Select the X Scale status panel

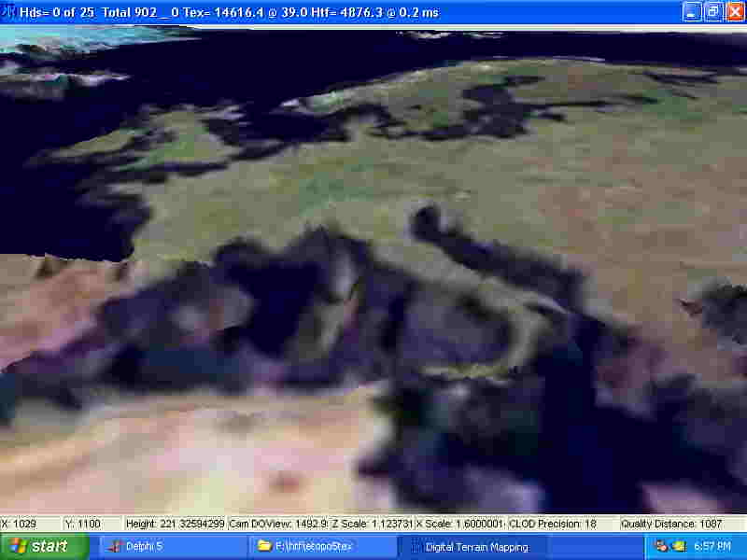459,524
